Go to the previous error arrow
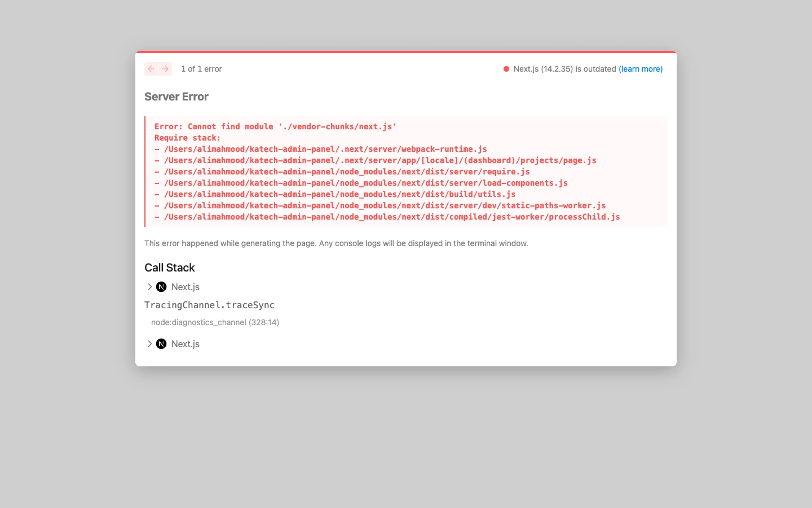812x508 pixels. 151,69
